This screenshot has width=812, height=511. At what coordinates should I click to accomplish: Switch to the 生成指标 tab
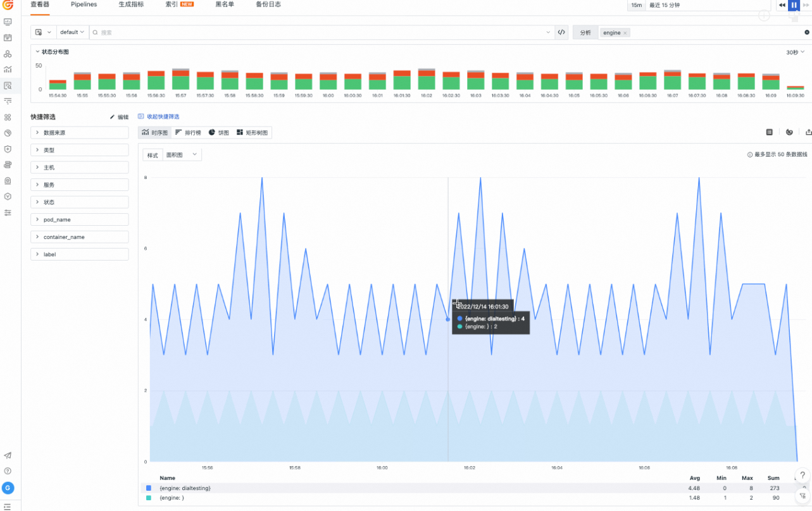pyautogui.click(x=131, y=4)
